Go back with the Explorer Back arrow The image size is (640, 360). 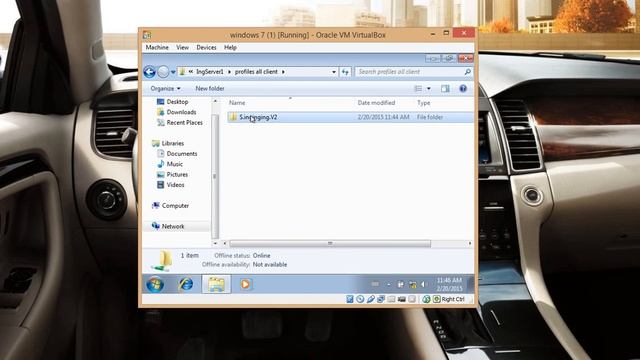149,72
